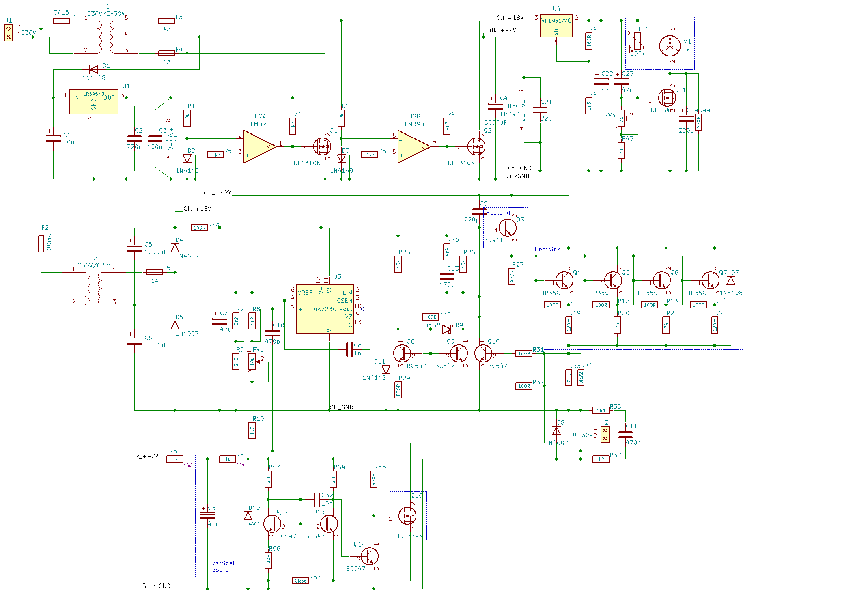Click diode D11 1N4148 symbol
The width and height of the screenshot is (868, 592).
point(386,370)
